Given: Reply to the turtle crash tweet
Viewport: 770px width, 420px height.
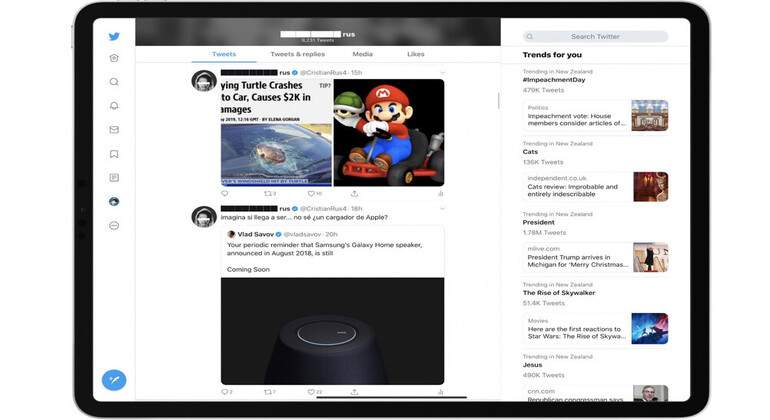Looking at the screenshot, I should pos(225,194).
